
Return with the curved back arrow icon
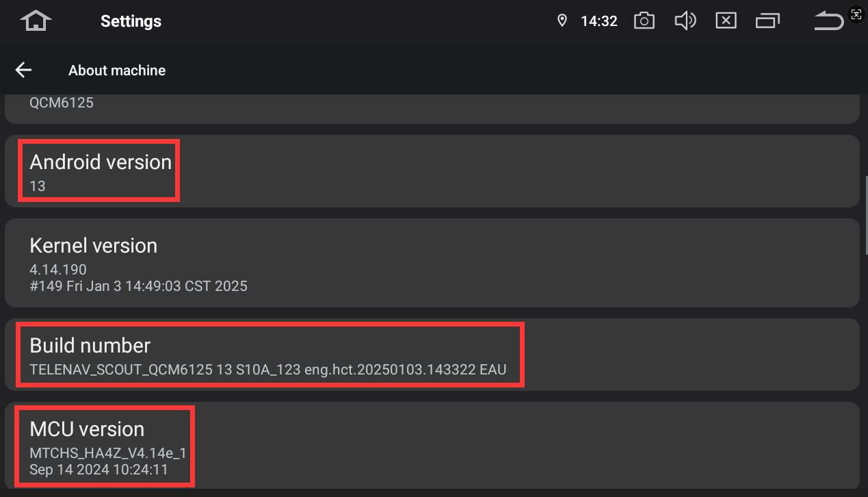[828, 21]
